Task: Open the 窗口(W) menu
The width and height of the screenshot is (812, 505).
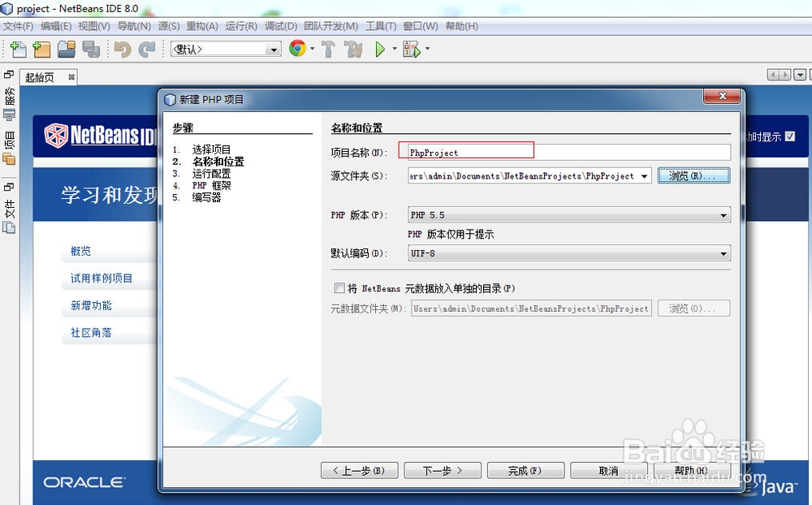Action: pyautogui.click(x=420, y=26)
